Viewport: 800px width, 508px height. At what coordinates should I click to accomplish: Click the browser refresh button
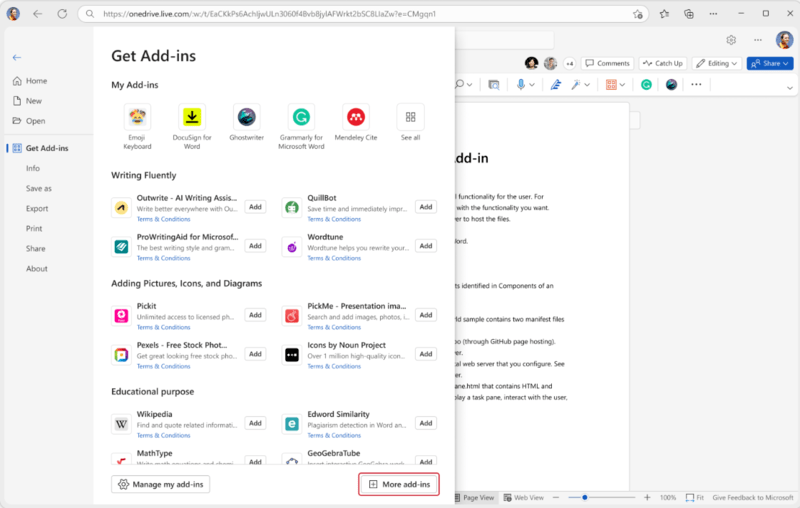[62, 14]
